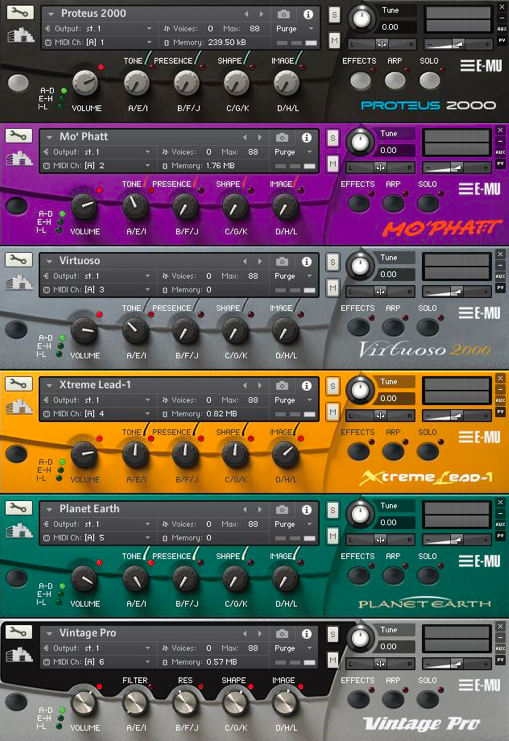
Task: Show info for Xtreme Lead-1 instrument
Action: click(307, 386)
